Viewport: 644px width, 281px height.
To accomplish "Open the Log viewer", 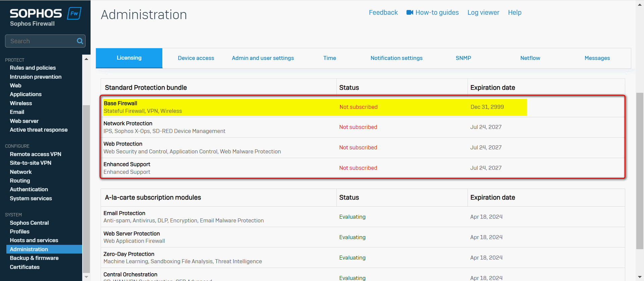I will pos(483,12).
